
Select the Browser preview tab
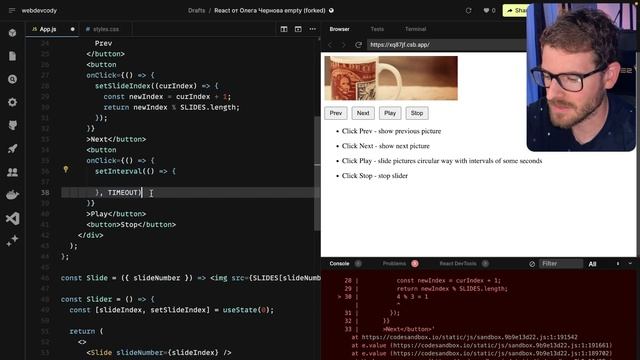(339, 29)
